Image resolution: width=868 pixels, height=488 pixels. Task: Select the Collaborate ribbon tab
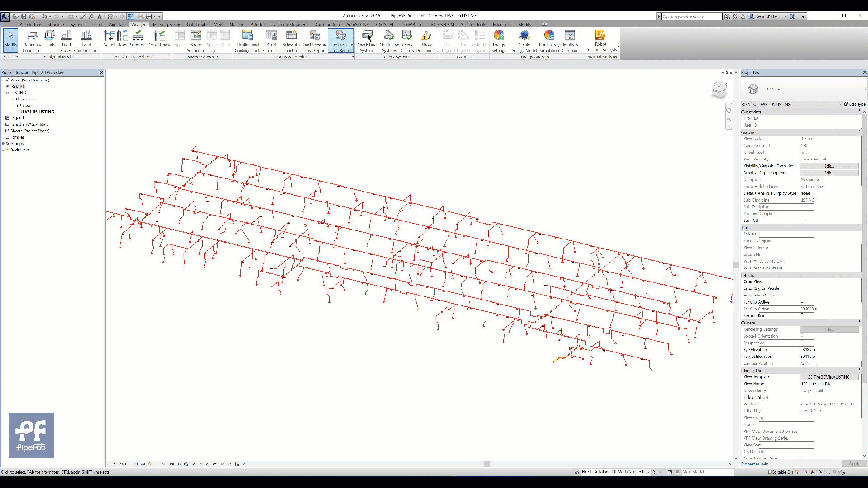coord(197,25)
